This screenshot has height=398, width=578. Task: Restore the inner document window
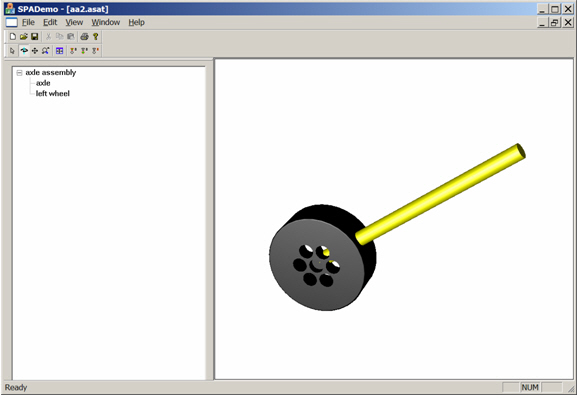tap(554, 23)
